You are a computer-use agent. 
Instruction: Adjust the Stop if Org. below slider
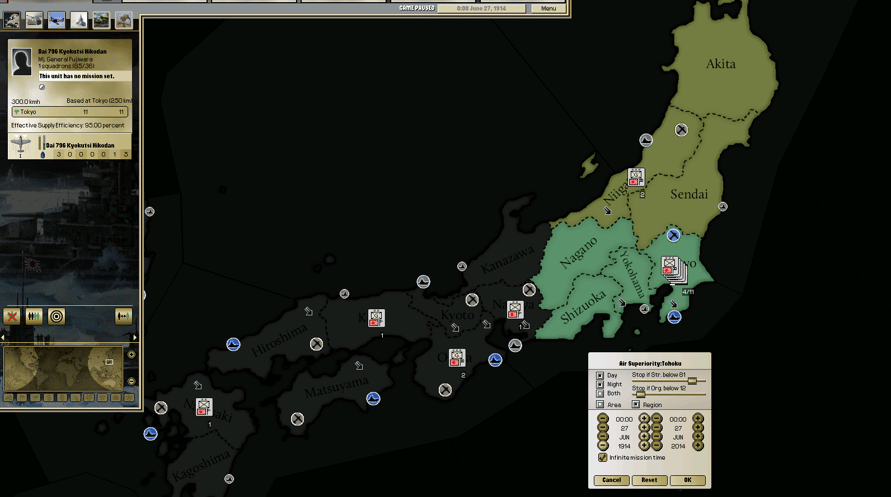coord(640,394)
